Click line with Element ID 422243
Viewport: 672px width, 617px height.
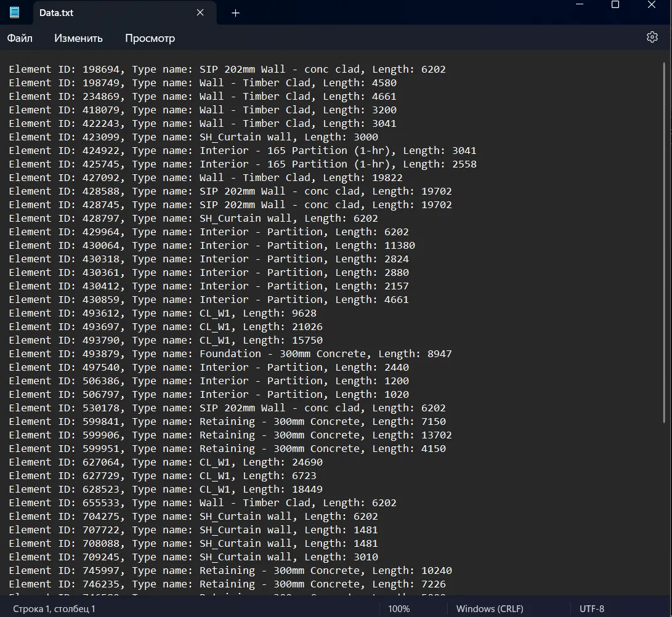pyautogui.click(x=203, y=123)
